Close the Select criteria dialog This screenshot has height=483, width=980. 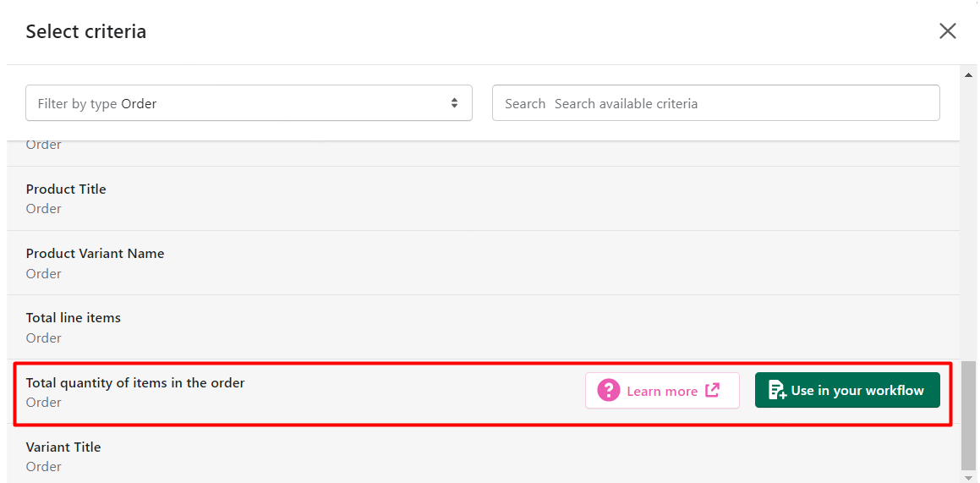(948, 31)
